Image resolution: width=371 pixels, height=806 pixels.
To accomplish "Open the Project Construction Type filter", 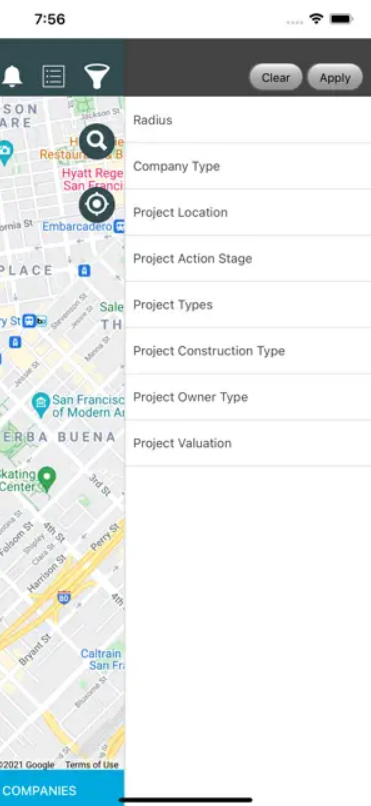I will [x=248, y=351].
